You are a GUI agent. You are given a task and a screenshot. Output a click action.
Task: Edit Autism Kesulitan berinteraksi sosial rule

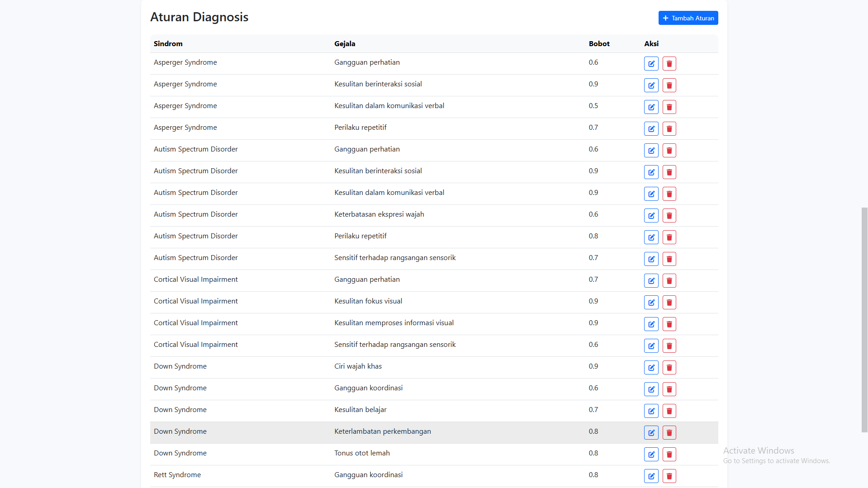(x=651, y=172)
